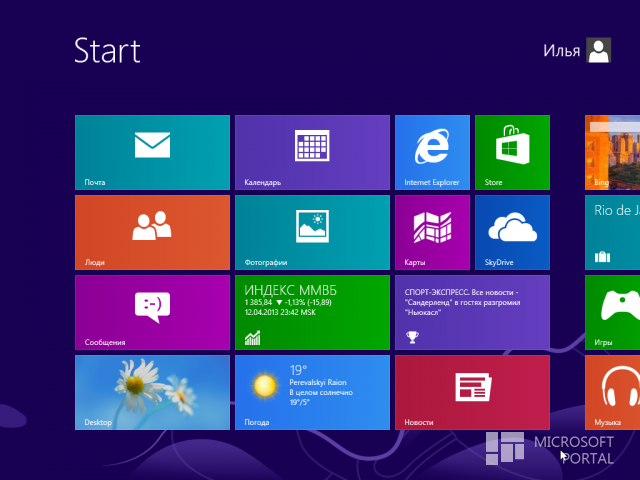Open the Rio de Janeiro travel tile

(612, 232)
